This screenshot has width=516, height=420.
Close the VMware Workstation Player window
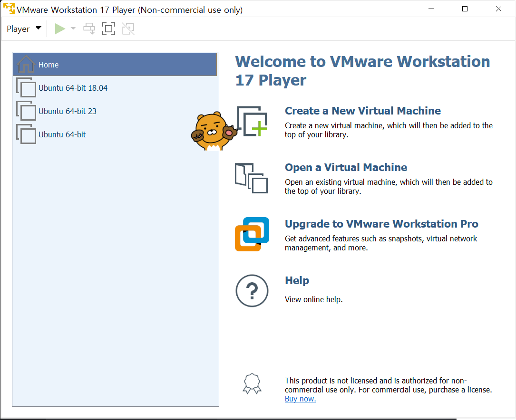[x=498, y=9]
